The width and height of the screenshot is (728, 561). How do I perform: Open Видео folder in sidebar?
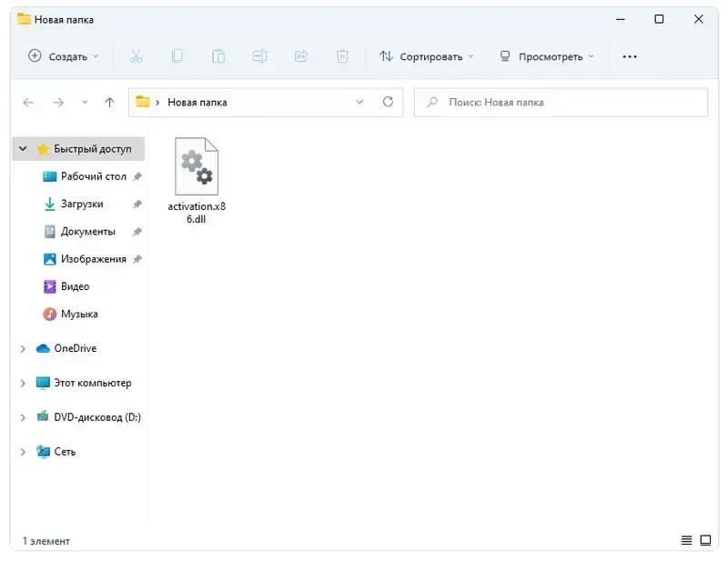(x=66, y=286)
